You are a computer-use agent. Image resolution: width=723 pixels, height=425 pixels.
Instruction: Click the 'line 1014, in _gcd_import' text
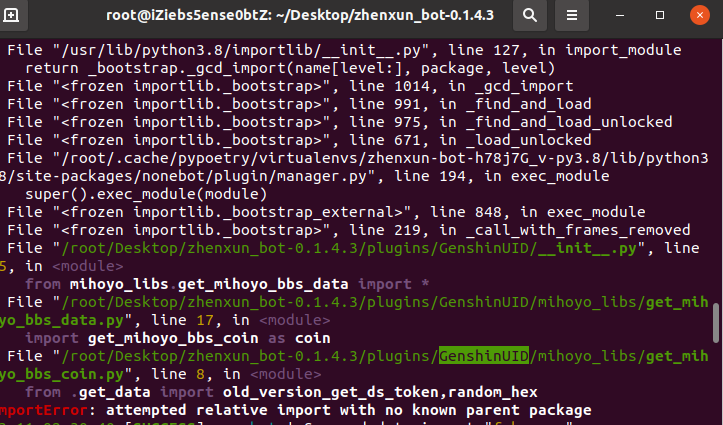coord(461,86)
